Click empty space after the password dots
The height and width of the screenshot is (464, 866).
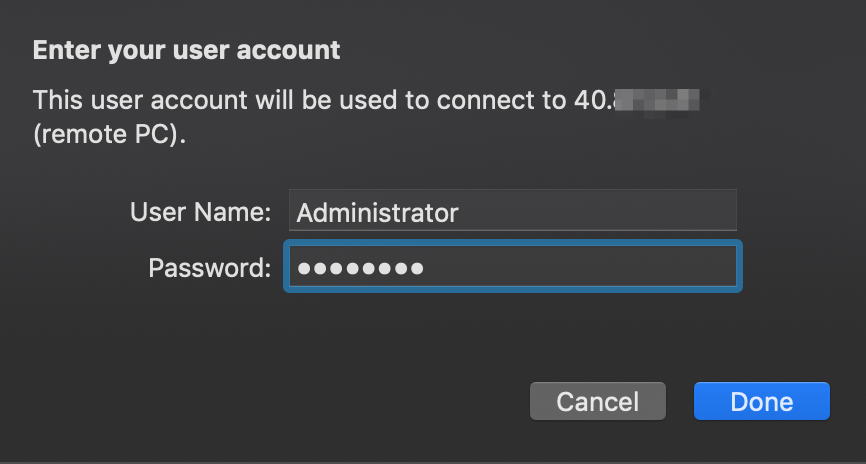pos(580,267)
